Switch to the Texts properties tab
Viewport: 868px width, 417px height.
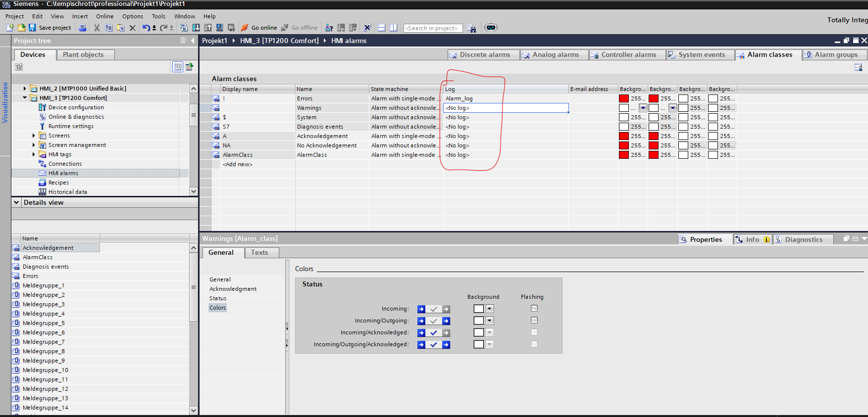(259, 252)
